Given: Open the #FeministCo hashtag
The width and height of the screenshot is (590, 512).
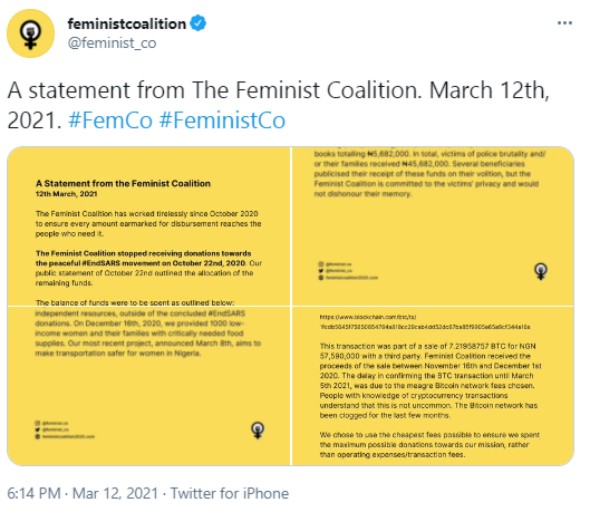Looking at the screenshot, I should click(222, 120).
